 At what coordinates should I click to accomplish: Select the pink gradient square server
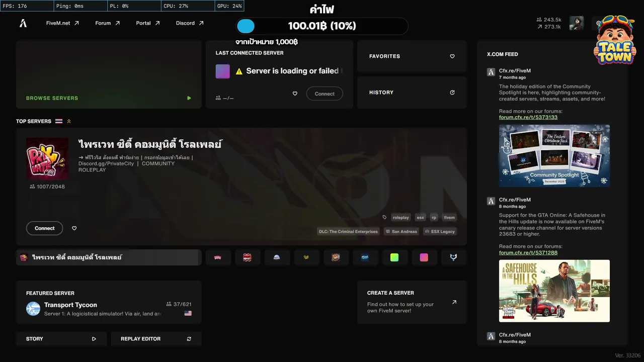point(424,257)
